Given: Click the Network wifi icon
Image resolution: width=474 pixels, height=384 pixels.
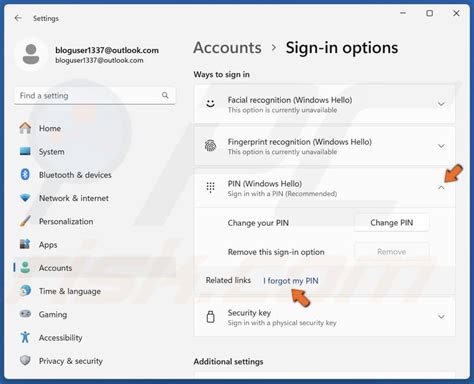Looking at the screenshot, I should pyautogui.click(x=25, y=198).
